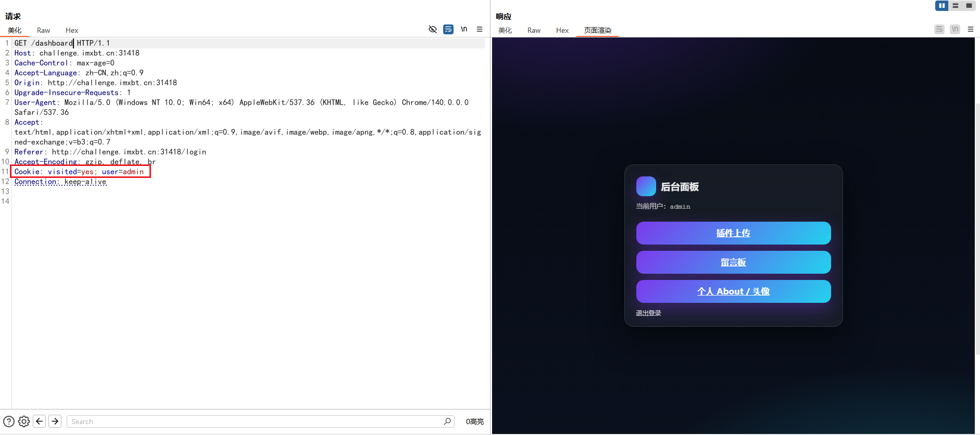980x435 pixels.
Task: Toggle word wrap in request editor
Action: (448, 29)
